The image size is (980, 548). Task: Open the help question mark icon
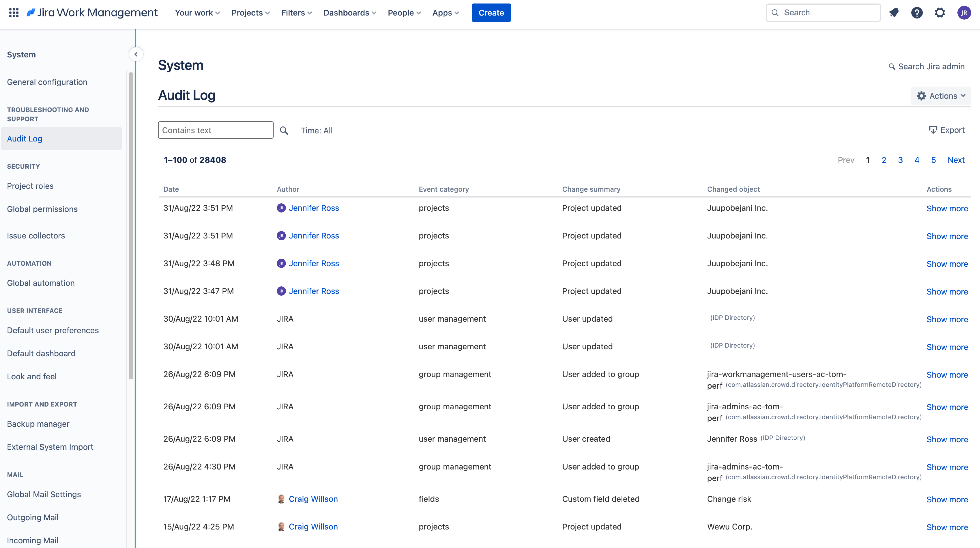point(917,13)
